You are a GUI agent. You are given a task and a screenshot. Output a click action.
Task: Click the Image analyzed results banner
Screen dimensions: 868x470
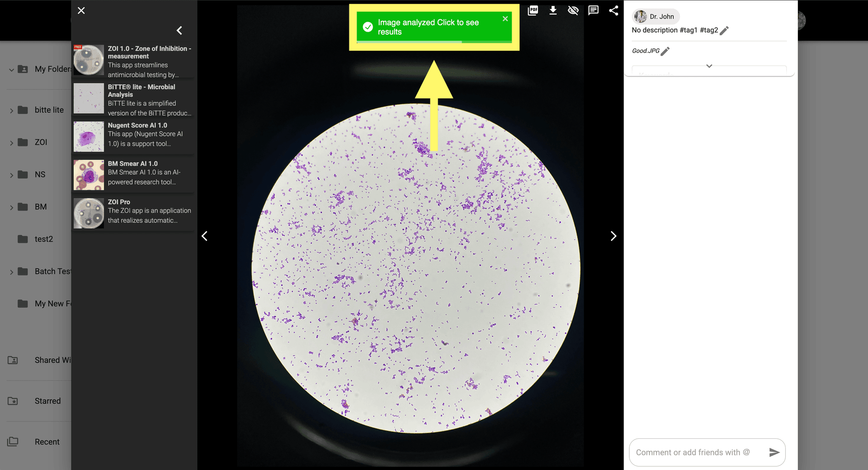coord(429,27)
